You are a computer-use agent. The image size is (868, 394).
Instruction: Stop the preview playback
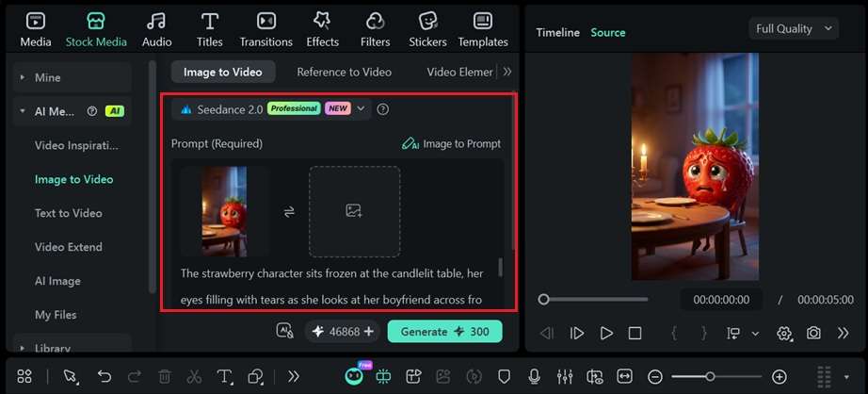click(635, 333)
